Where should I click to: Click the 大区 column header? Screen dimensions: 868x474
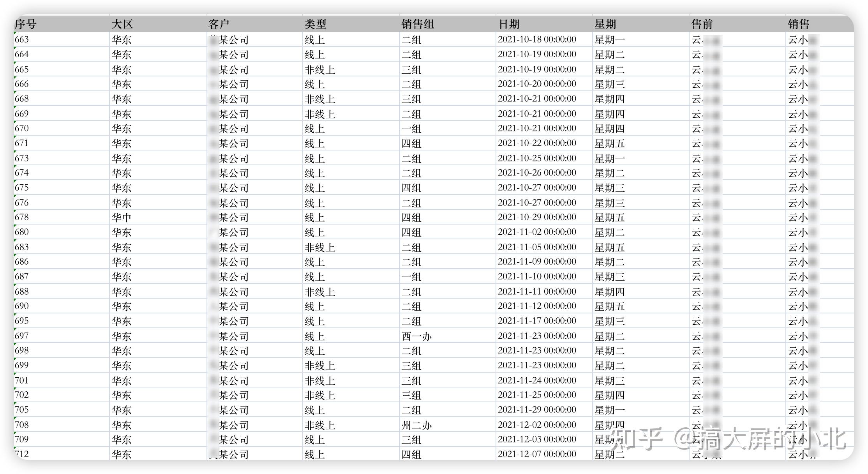point(122,24)
